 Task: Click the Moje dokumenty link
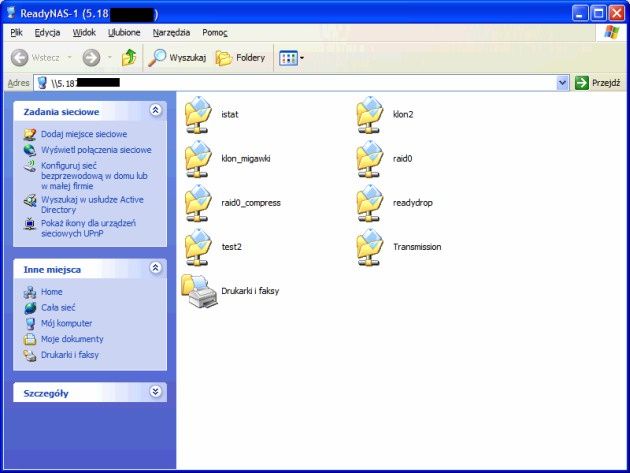72,339
